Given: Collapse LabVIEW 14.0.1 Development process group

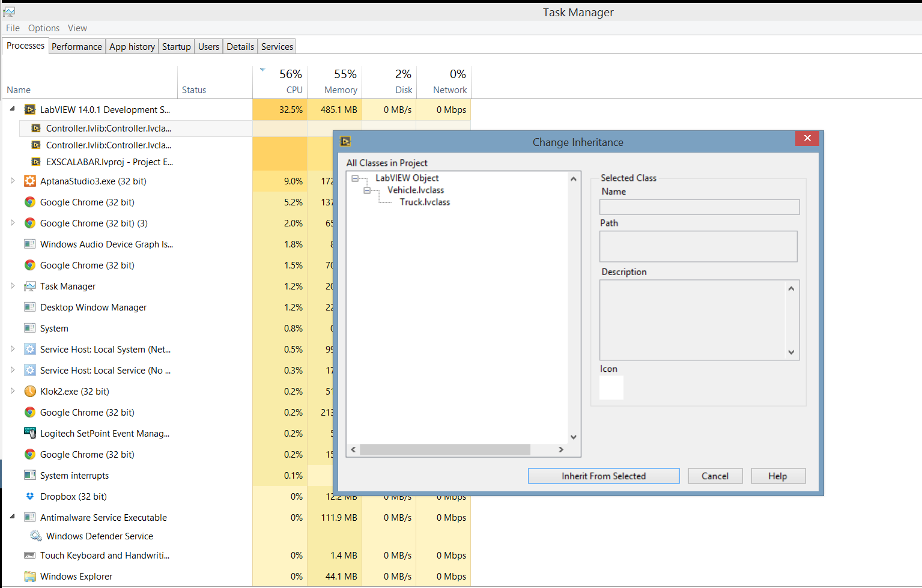Looking at the screenshot, I should 12,109.
